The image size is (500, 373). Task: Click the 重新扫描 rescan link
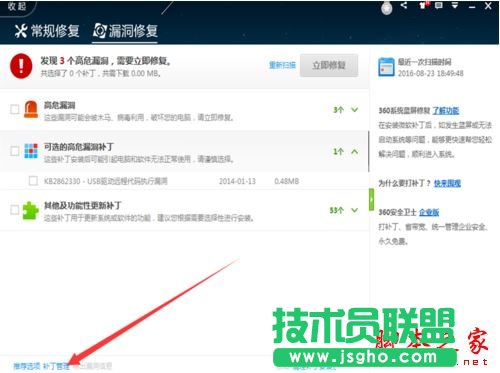point(282,65)
